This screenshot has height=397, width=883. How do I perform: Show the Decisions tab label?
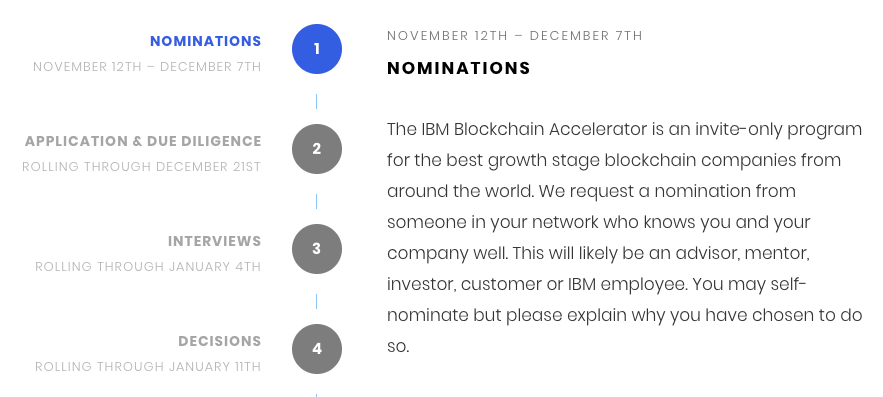[x=220, y=341]
